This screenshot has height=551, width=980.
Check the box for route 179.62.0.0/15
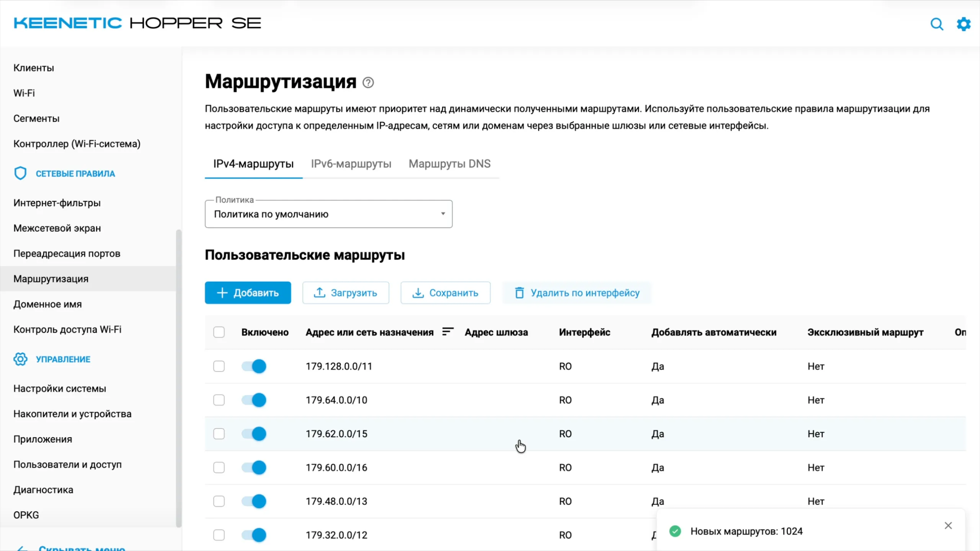219,434
